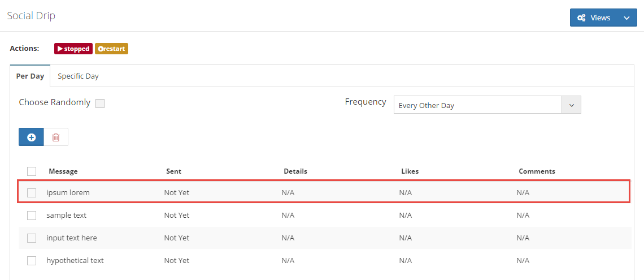Click the Sent column header

(173, 171)
